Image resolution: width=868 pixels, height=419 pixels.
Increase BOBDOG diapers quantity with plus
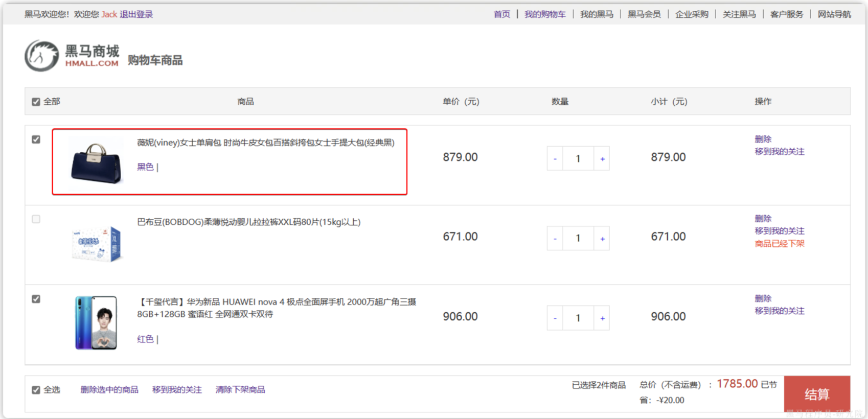point(602,239)
